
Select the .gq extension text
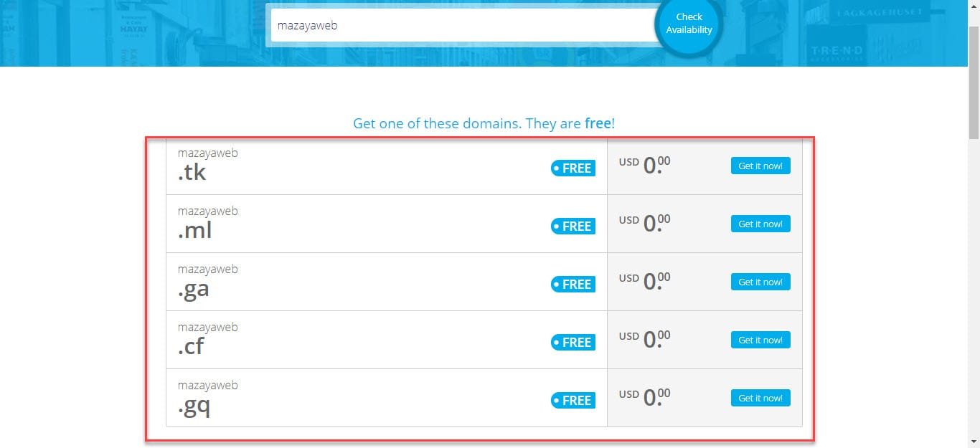pyautogui.click(x=194, y=405)
